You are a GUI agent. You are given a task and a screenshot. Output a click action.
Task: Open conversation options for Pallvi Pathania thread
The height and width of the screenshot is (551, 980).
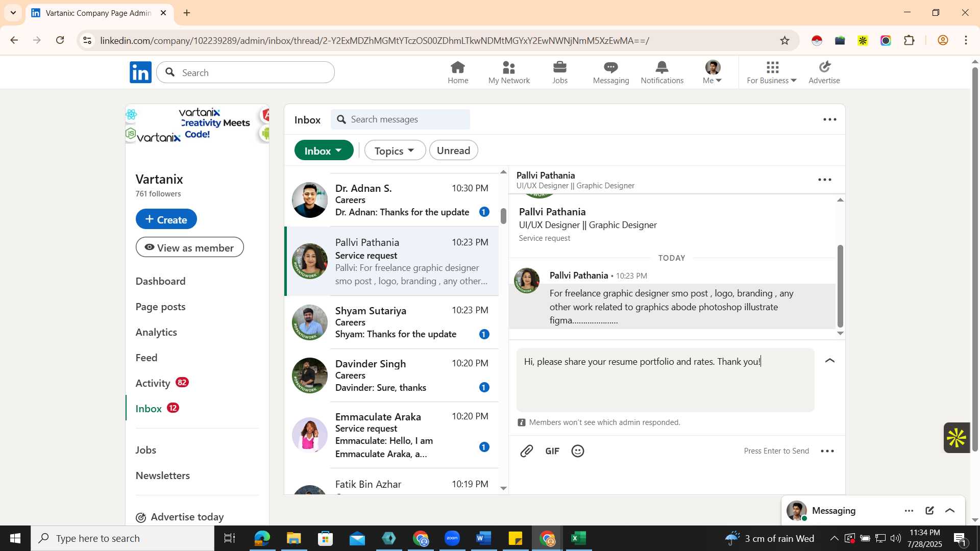point(825,180)
